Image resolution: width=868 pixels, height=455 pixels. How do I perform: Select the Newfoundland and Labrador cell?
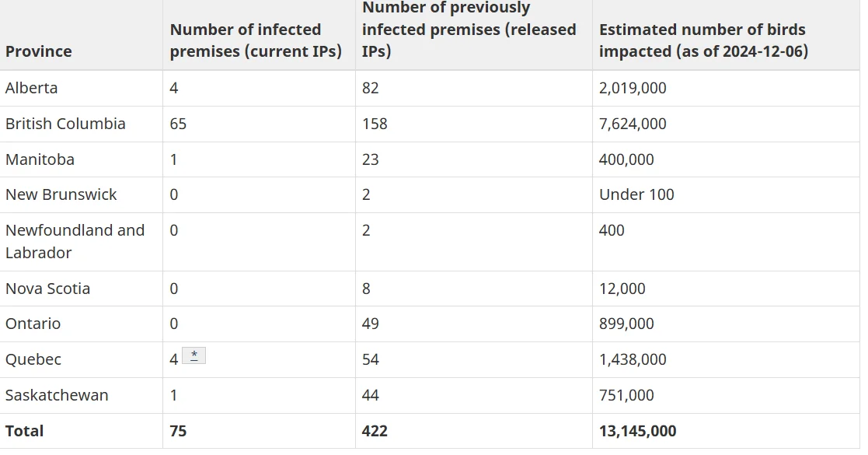coord(75,242)
